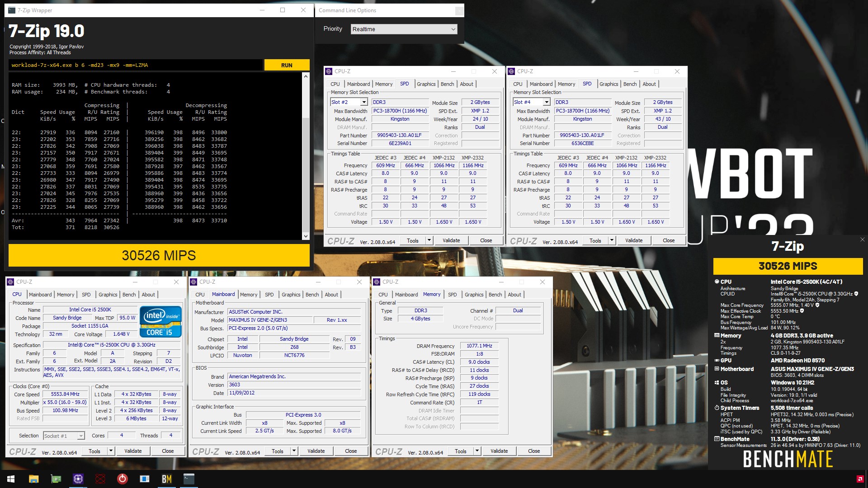Expand Tools arrow in Slot #4 CPU-Z window
Screen dimensions: 868x488
pos(612,240)
